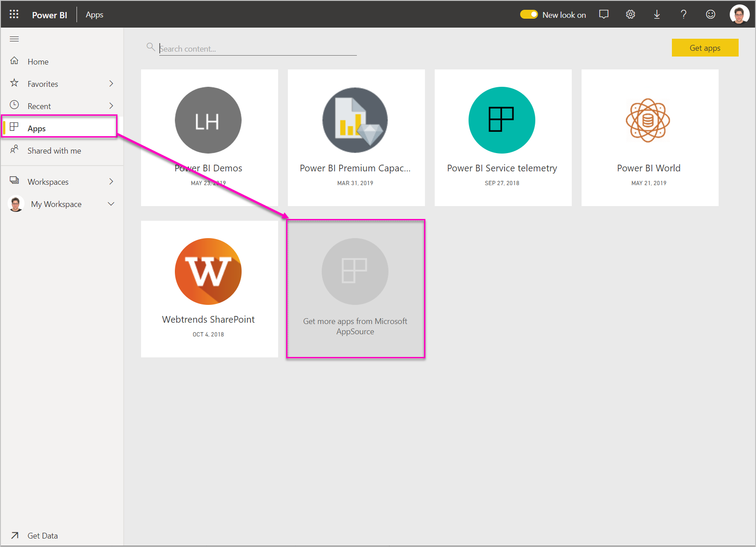Click the Workspaces icon
Screen dimensions: 756x547
(14, 180)
